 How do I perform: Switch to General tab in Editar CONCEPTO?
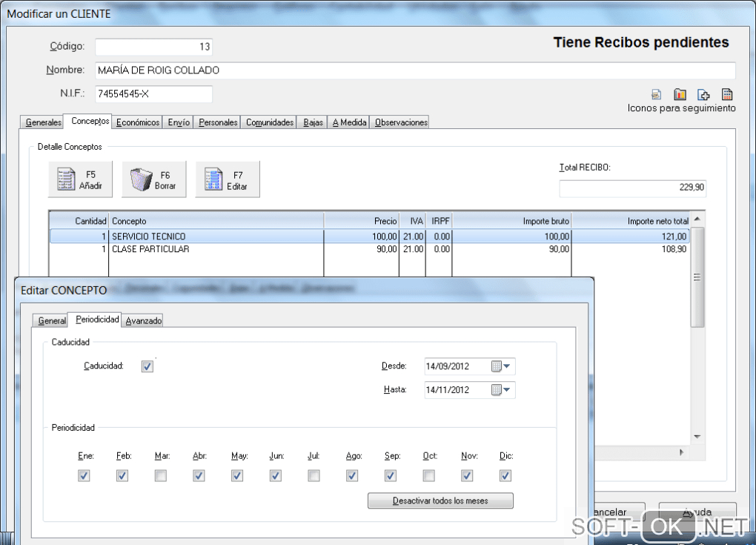[x=50, y=321]
